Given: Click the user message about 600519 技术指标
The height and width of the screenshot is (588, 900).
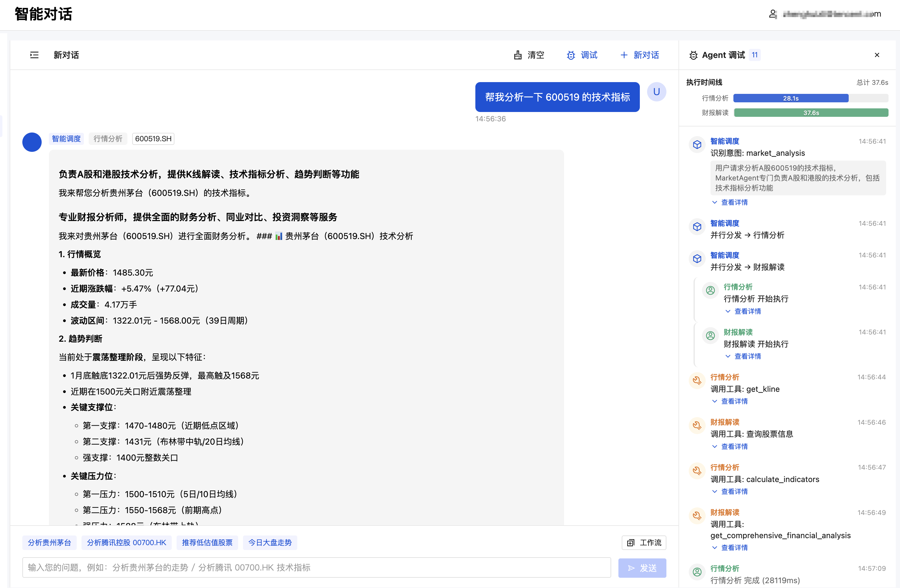Looking at the screenshot, I should click(557, 97).
